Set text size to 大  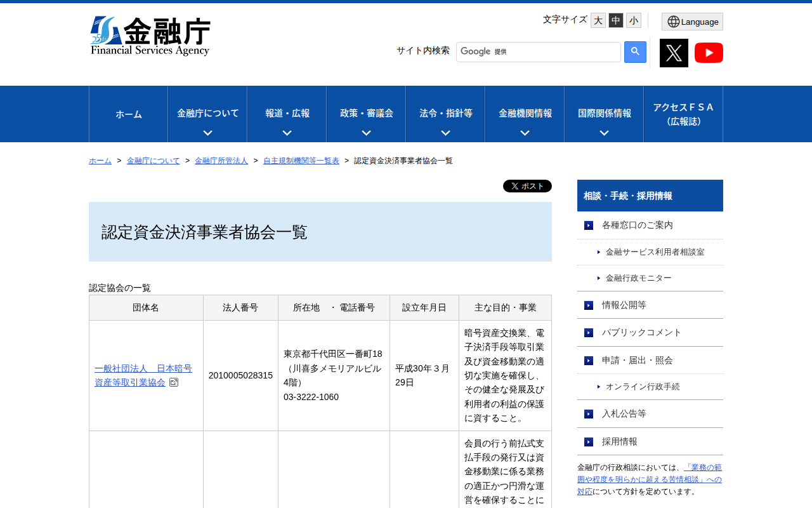click(x=598, y=20)
